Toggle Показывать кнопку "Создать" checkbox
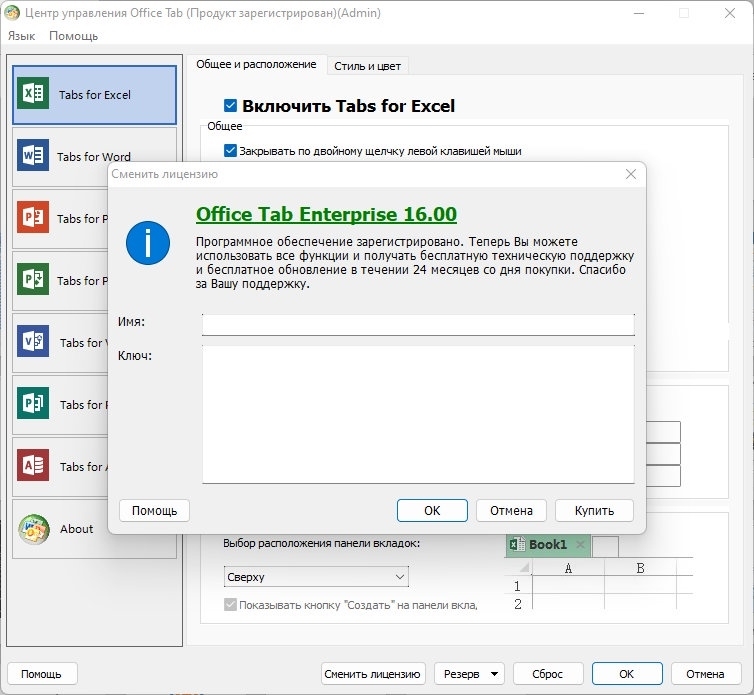Image resolution: width=754 pixels, height=695 pixels. (230, 605)
